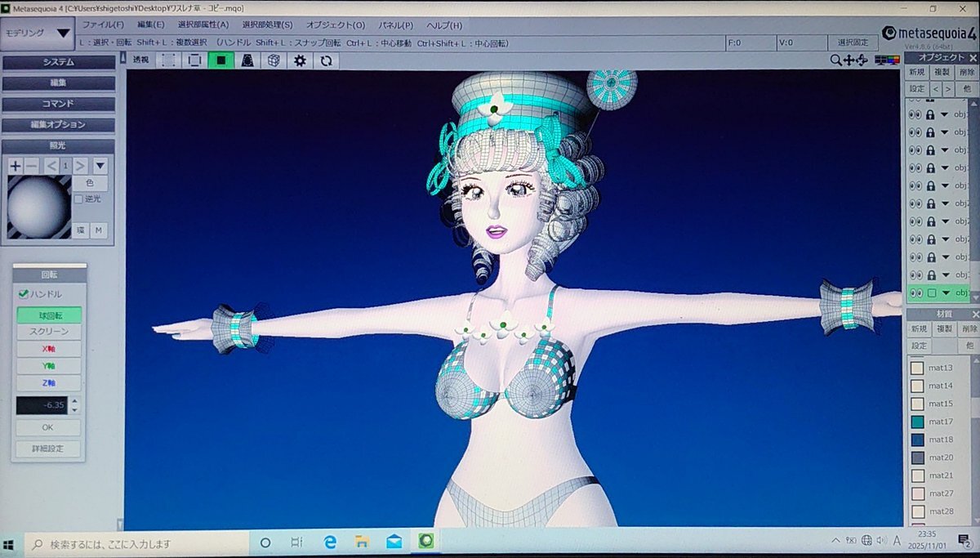Click the trapezoid perspective view icon

[x=247, y=60]
